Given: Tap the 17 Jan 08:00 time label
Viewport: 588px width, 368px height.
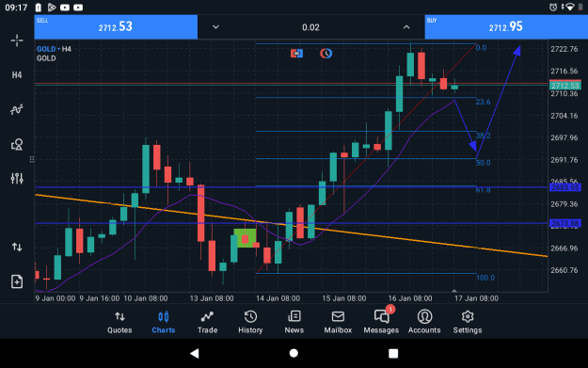Looking at the screenshot, I should [476, 298].
